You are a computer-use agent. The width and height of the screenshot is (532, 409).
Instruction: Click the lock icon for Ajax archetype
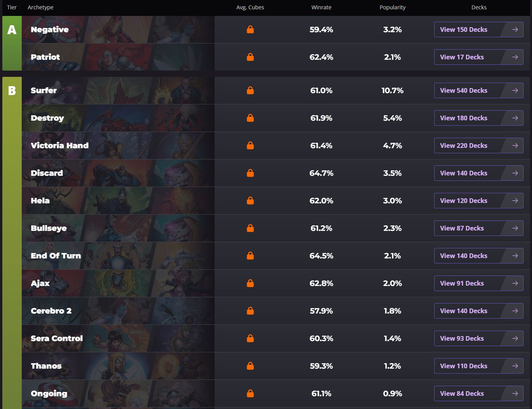[x=250, y=283]
